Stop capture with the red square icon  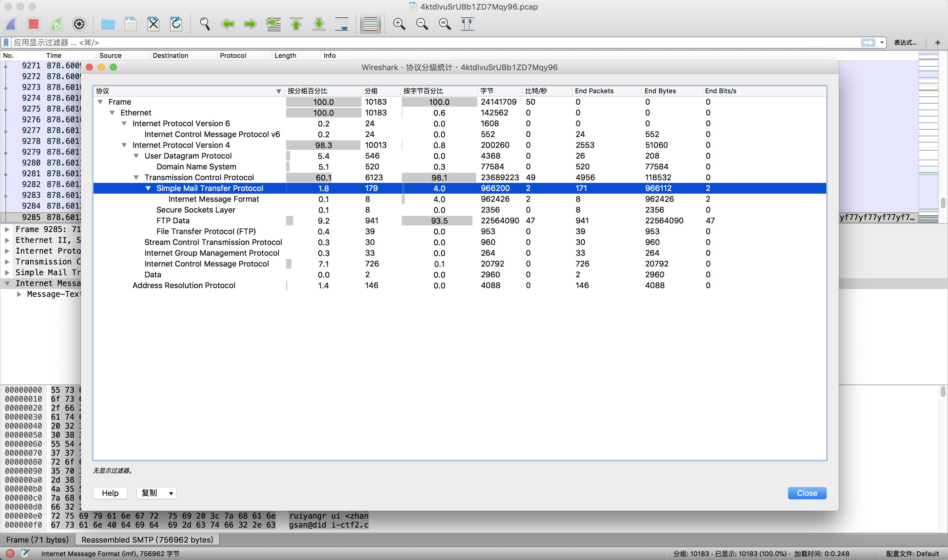tap(34, 24)
